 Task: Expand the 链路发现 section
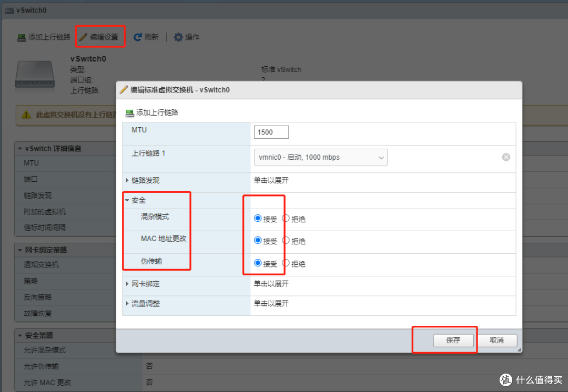tap(127, 180)
